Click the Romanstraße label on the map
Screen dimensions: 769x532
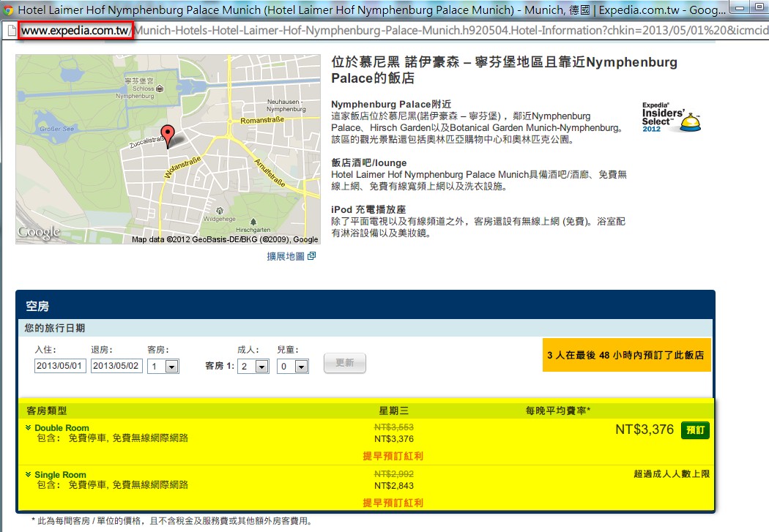click(x=262, y=119)
